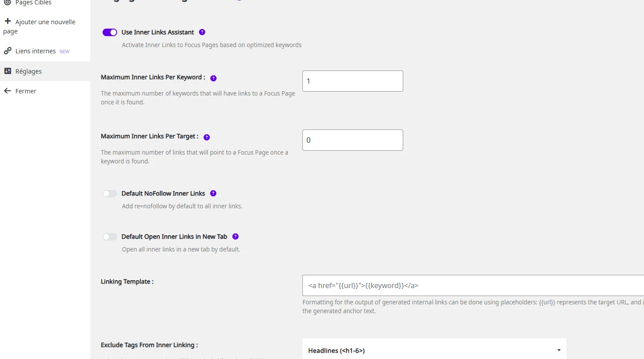
Task: Choose Fermer in sidebar
Action: [x=45, y=91]
